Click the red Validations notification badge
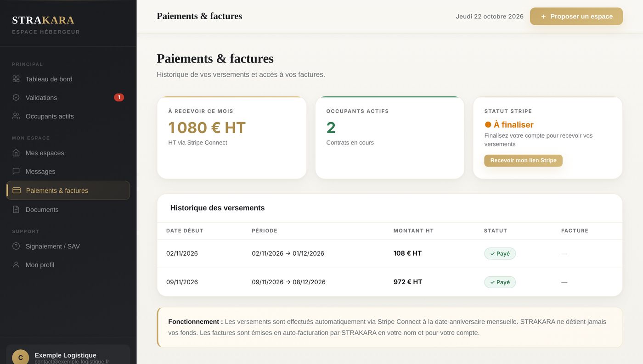The height and width of the screenshot is (364, 643). [x=119, y=97]
